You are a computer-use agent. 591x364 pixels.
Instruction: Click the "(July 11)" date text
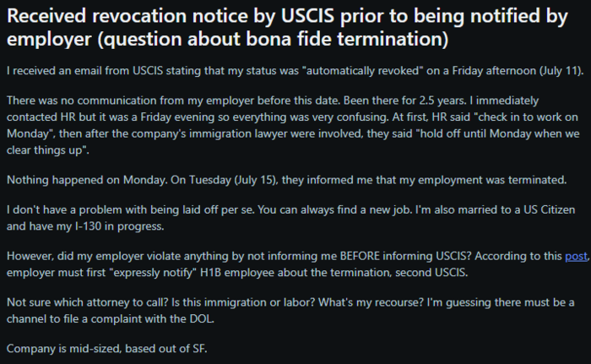tap(561, 71)
